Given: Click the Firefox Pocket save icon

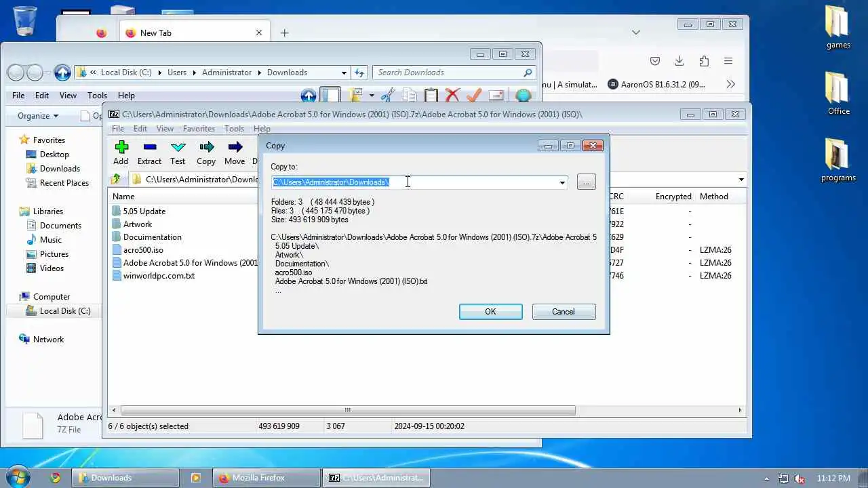Looking at the screenshot, I should (x=655, y=61).
